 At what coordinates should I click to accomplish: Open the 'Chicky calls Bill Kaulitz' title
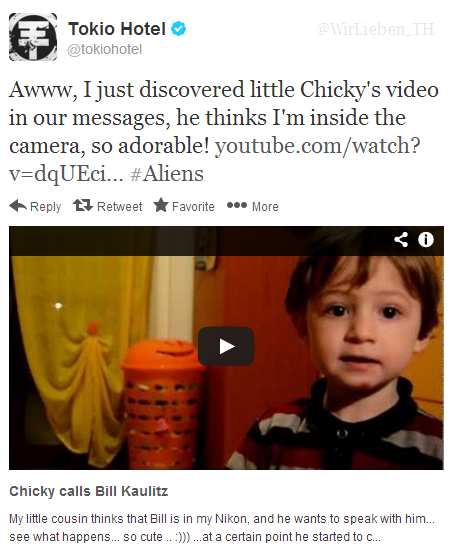coord(88,491)
